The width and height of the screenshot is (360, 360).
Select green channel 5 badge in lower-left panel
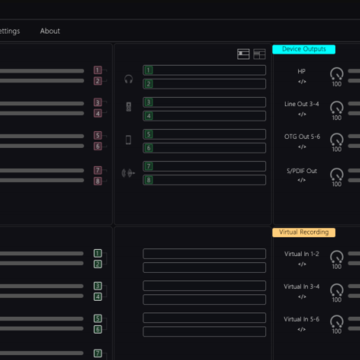[97, 318]
